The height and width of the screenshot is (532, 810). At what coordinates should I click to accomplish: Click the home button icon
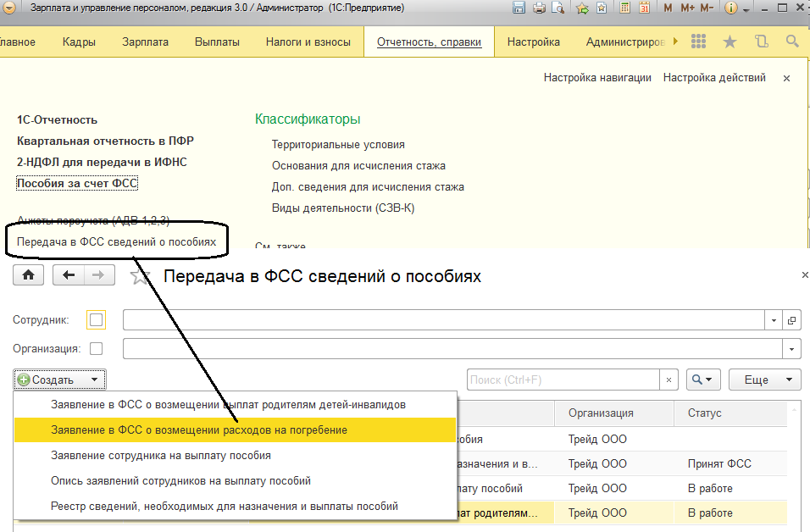[x=29, y=275]
